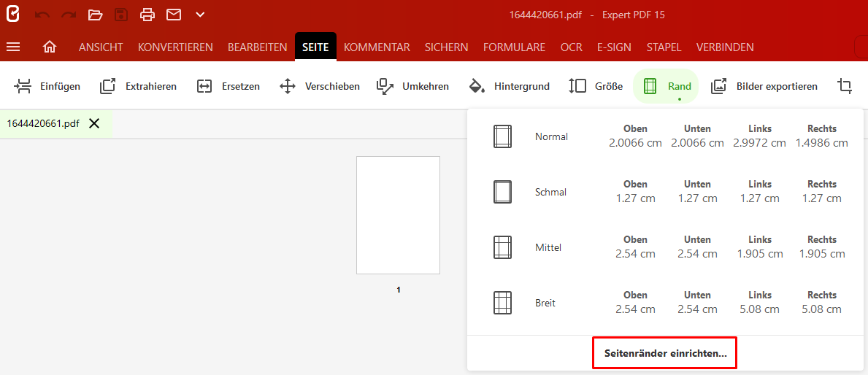This screenshot has width=868, height=375.
Task: Click Bilder exportieren
Action: coord(764,86)
